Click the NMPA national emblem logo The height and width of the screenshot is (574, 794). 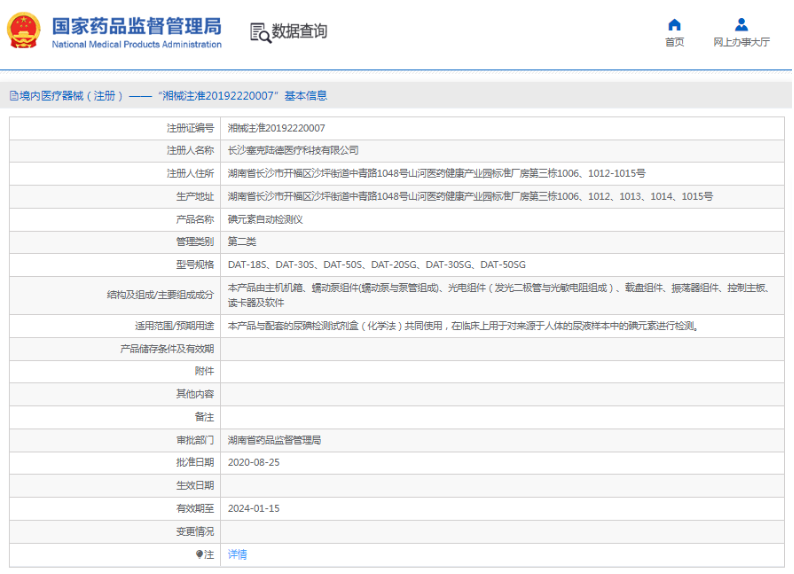point(24,30)
